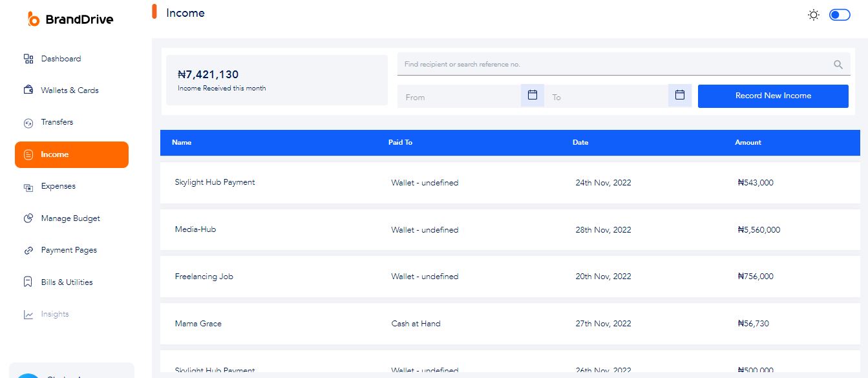Click the Transfers arrows icon
868x378 pixels.
[x=28, y=122]
